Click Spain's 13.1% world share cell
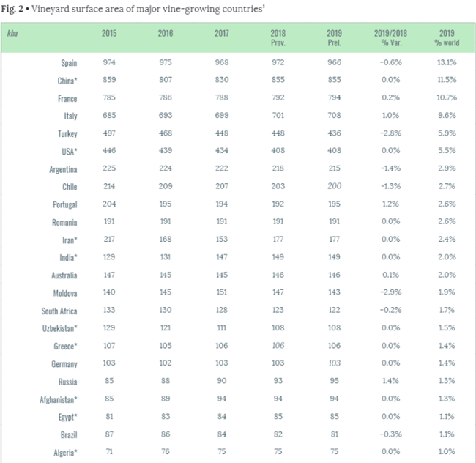The height and width of the screenshot is (463, 476). (x=446, y=63)
